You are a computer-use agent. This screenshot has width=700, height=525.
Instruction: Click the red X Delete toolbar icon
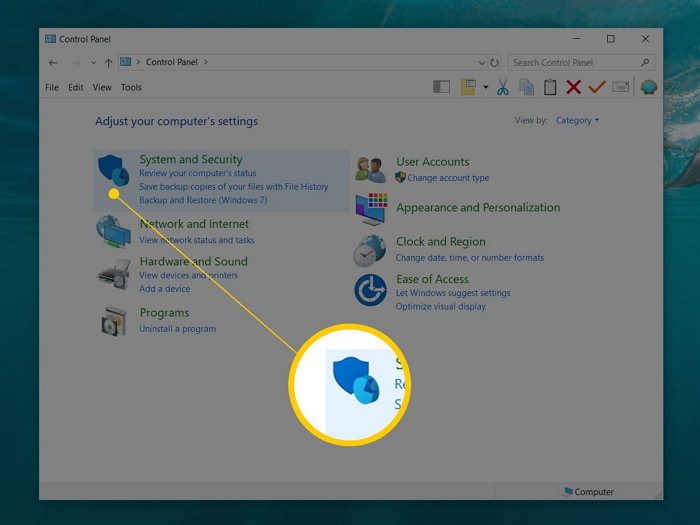point(573,88)
